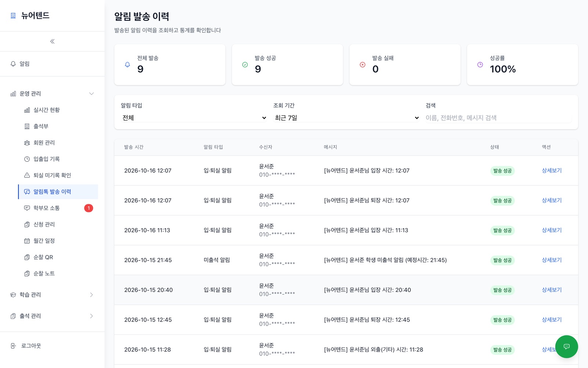This screenshot has height=368, width=588.
Task: Open the 알림 타입 dropdown
Action: pyautogui.click(x=194, y=118)
